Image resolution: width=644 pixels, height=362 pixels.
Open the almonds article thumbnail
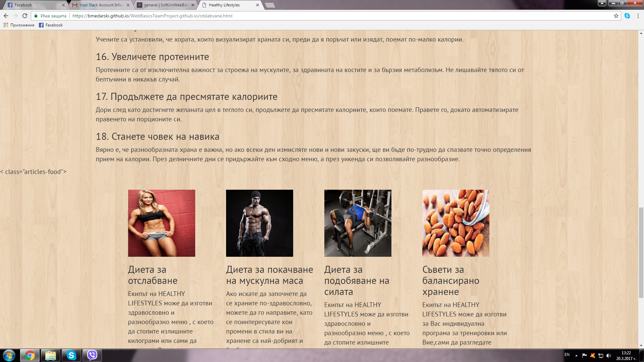pos(456,223)
